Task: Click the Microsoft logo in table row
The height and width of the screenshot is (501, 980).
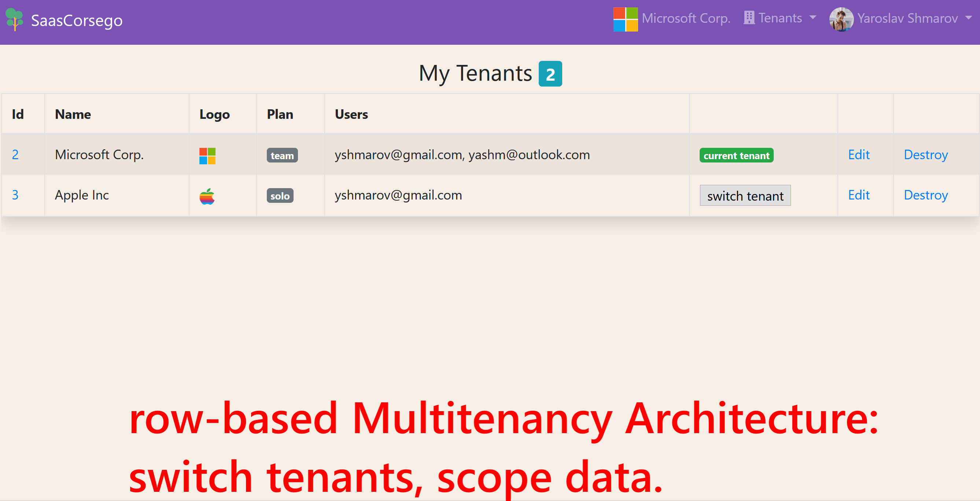Action: coord(207,156)
